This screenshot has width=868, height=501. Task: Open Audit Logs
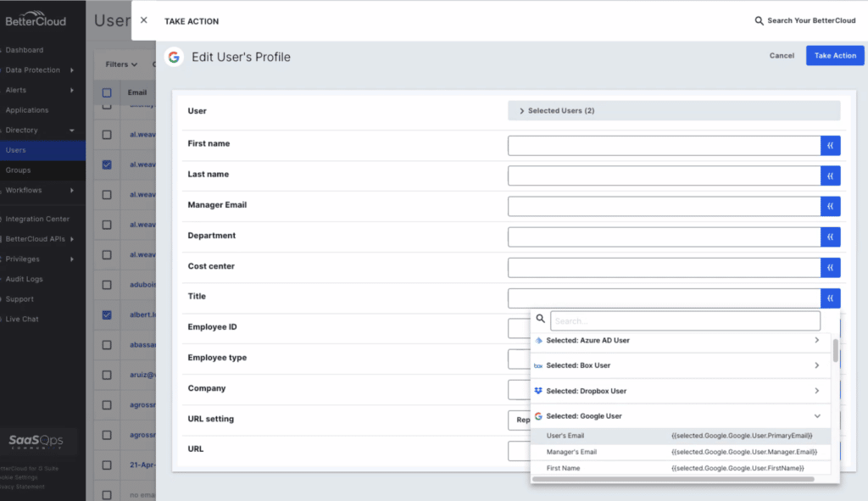(25, 279)
